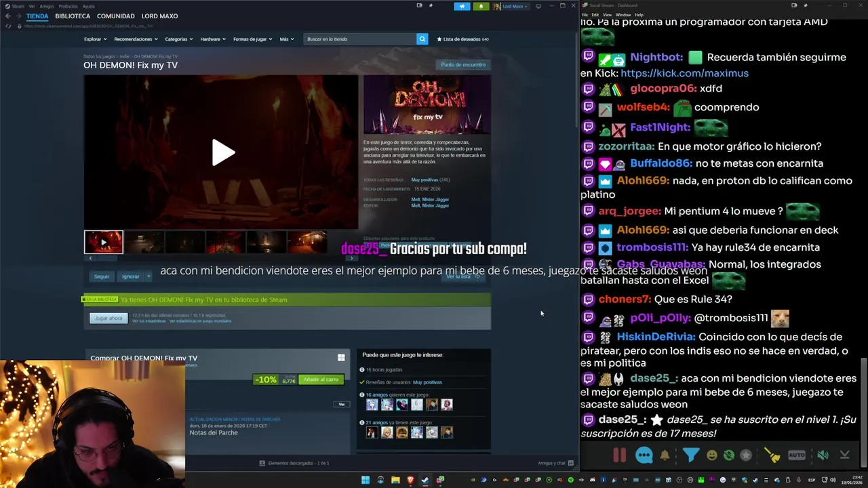The image size is (868, 488).
Task: Toggle the muted speaker icon
Action: 823,455
